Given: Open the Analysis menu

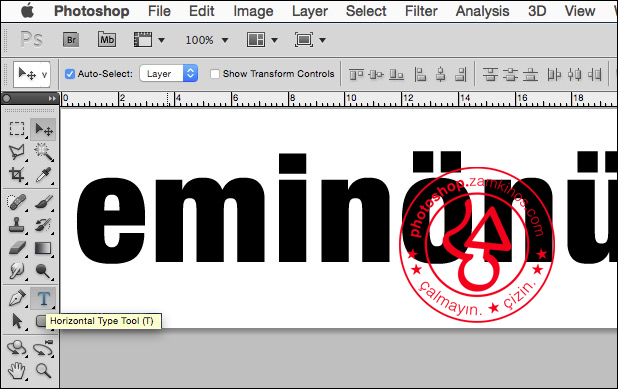Looking at the screenshot, I should click(482, 11).
